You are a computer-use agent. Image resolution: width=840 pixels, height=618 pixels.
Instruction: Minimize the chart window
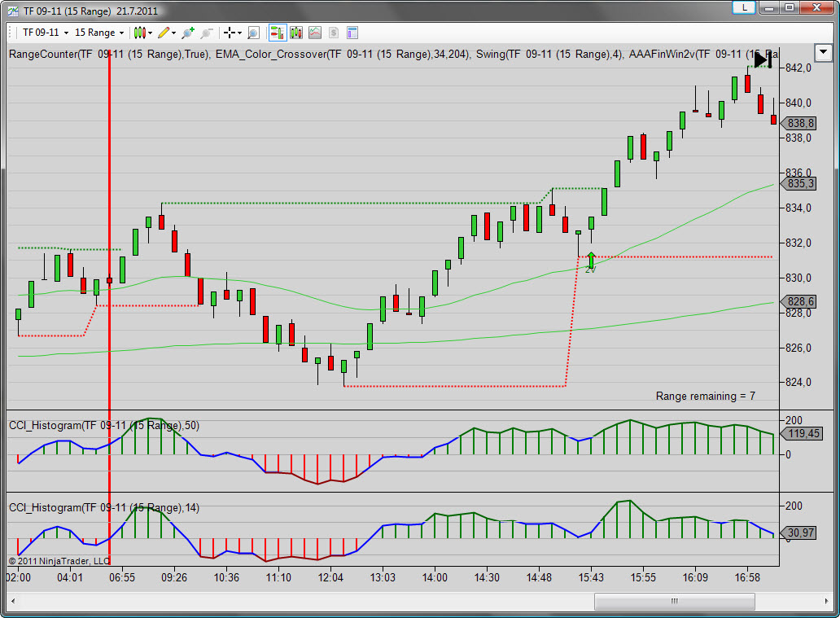[x=769, y=7]
